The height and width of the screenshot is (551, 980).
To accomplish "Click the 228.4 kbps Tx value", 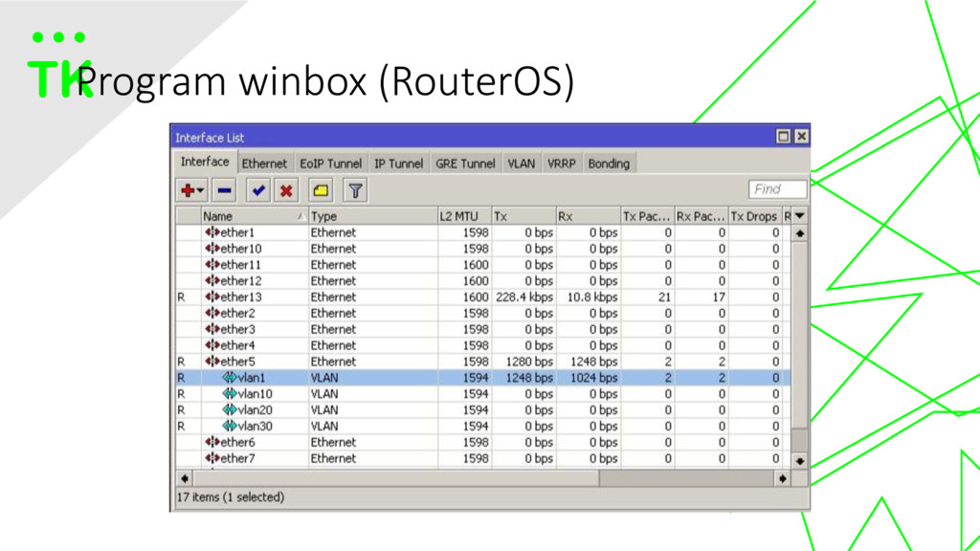I will pos(524,298).
